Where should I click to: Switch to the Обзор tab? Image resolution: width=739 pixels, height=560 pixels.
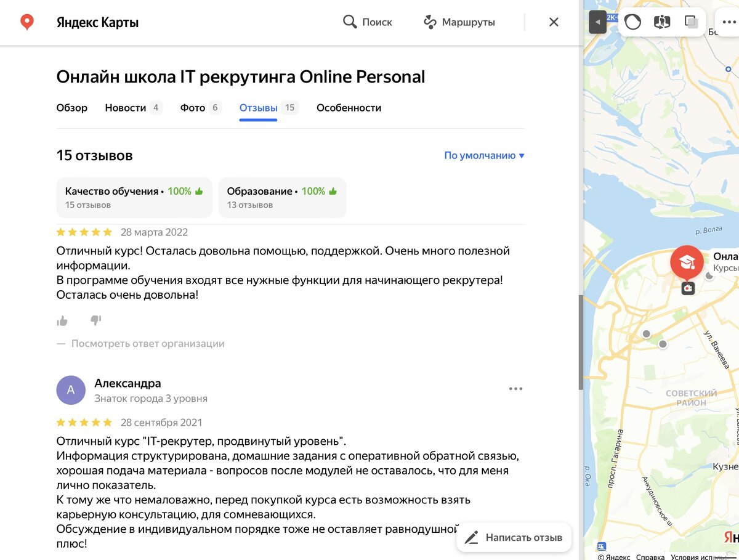(x=71, y=108)
